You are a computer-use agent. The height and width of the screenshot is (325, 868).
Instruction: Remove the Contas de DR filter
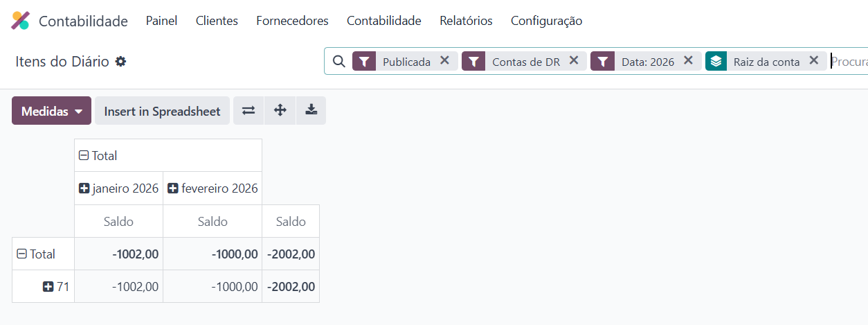pos(574,61)
